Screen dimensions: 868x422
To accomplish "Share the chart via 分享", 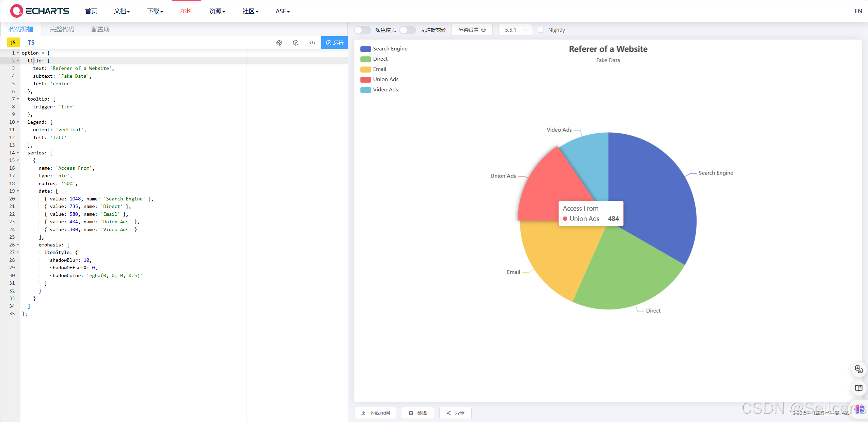I will (455, 413).
